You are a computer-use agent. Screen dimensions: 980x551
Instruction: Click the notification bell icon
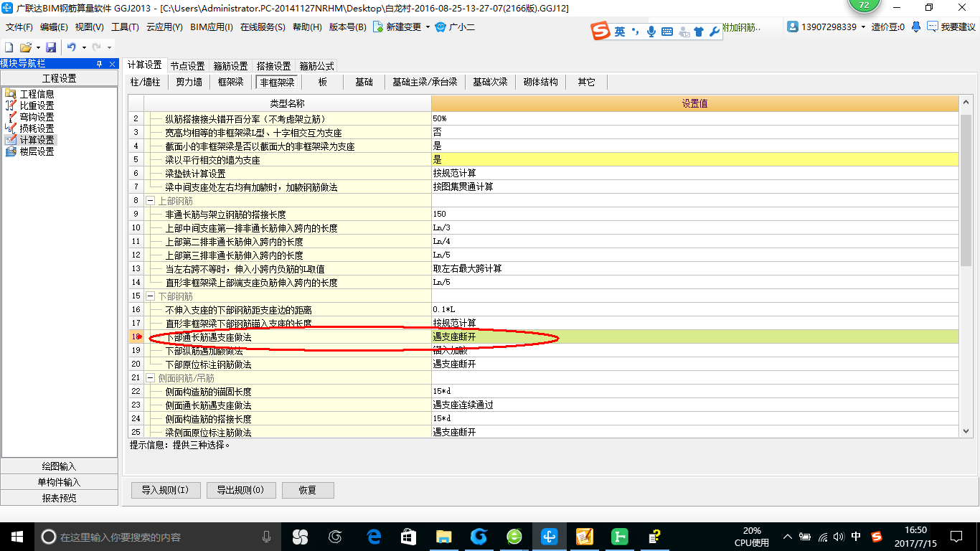pos(916,27)
